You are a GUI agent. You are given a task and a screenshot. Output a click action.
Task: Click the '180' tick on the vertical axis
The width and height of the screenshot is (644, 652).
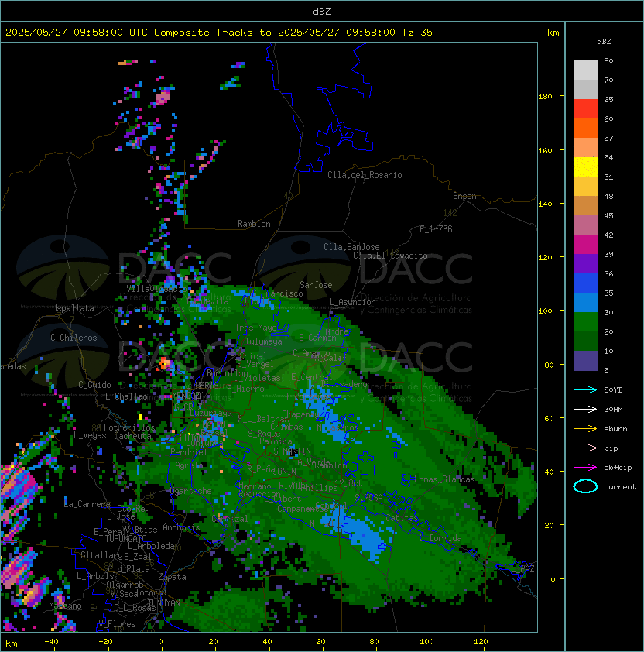545,97
